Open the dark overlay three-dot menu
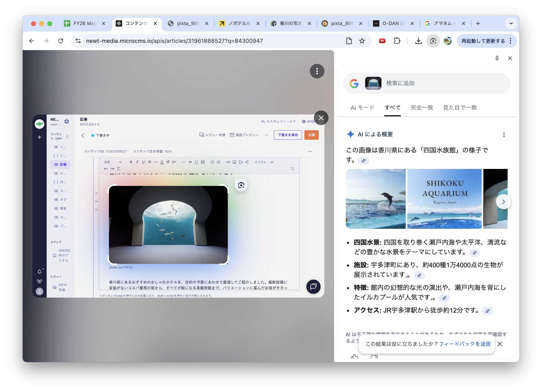The height and width of the screenshot is (392, 542). click(x=317, y=71)
